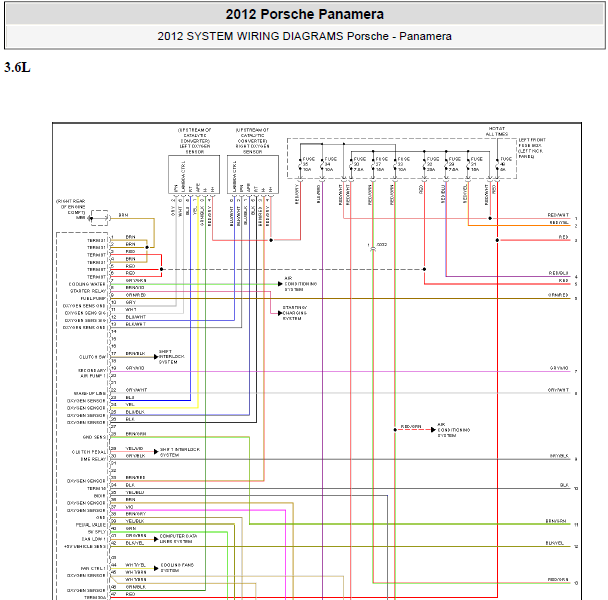Image resolution: width=608 pixels, height=600 pixels.
Task: Select the "PEDAL VALUE" pin label
Action: (90, 525)
